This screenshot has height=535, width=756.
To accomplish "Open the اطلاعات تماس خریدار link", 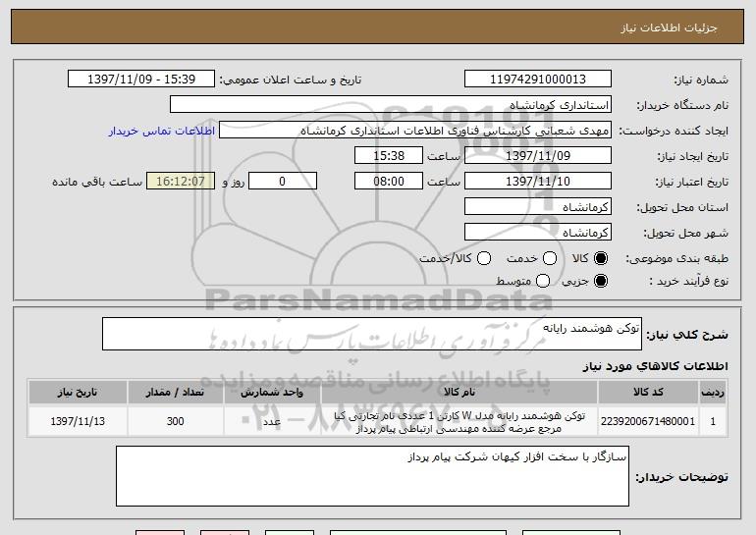I will [162, 131].
